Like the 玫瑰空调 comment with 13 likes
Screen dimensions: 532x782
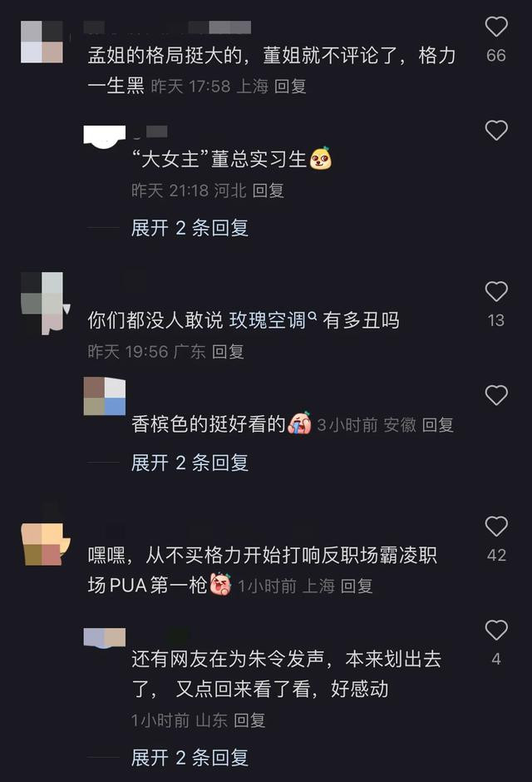coord(496,291)
